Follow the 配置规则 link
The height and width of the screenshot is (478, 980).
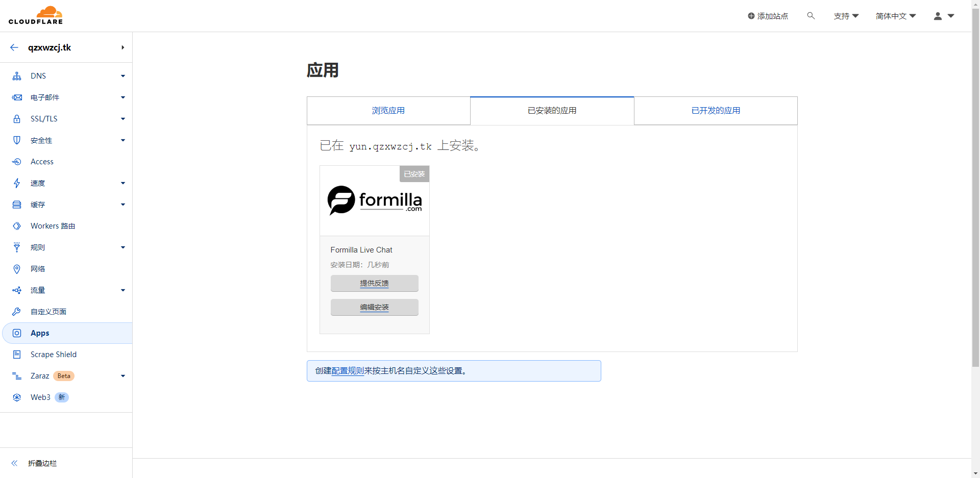click(x=348, y=371)
